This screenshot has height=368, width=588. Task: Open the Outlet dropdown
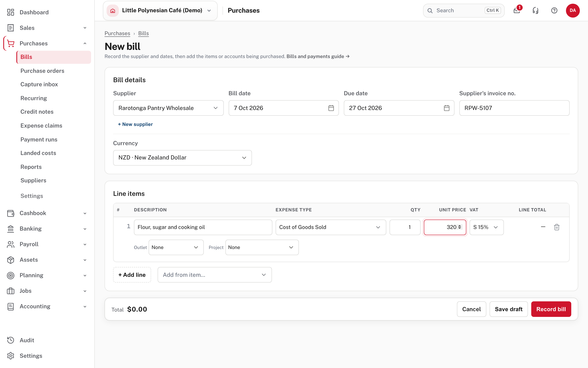point(176,247)
